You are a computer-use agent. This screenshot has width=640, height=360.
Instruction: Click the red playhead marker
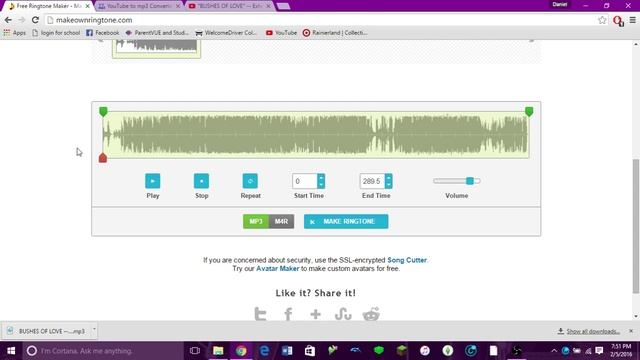103,158
